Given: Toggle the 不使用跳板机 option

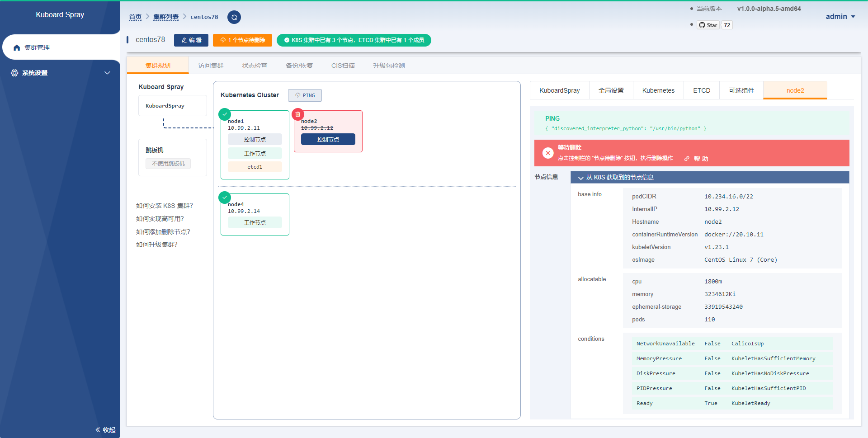Looking at the screenshot, I should (x=168, y=164).
